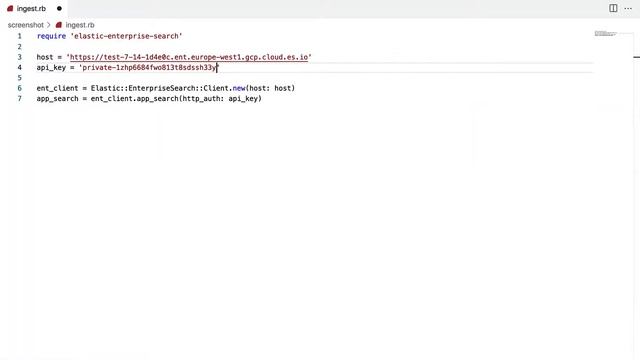Screen dimensions: 640x360
Task: Select the ingest.rb editor tab
Action: click(x=34, y=9)
